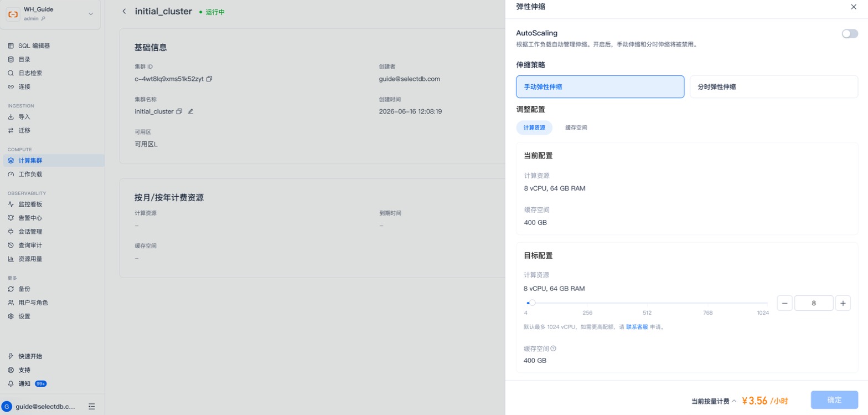868x415 pixels.
Task: Switch to the 计算资源 tab
Action: [x=534, y=128]
